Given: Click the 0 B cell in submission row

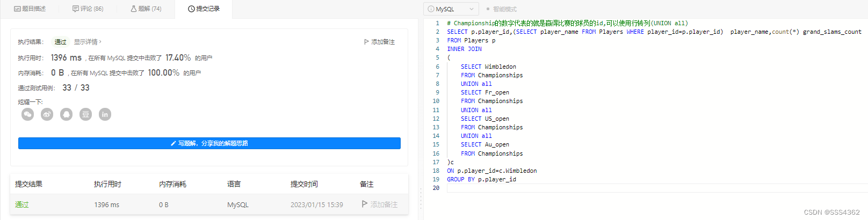Looking at the screenshot, I should click(x=164, y=204).
